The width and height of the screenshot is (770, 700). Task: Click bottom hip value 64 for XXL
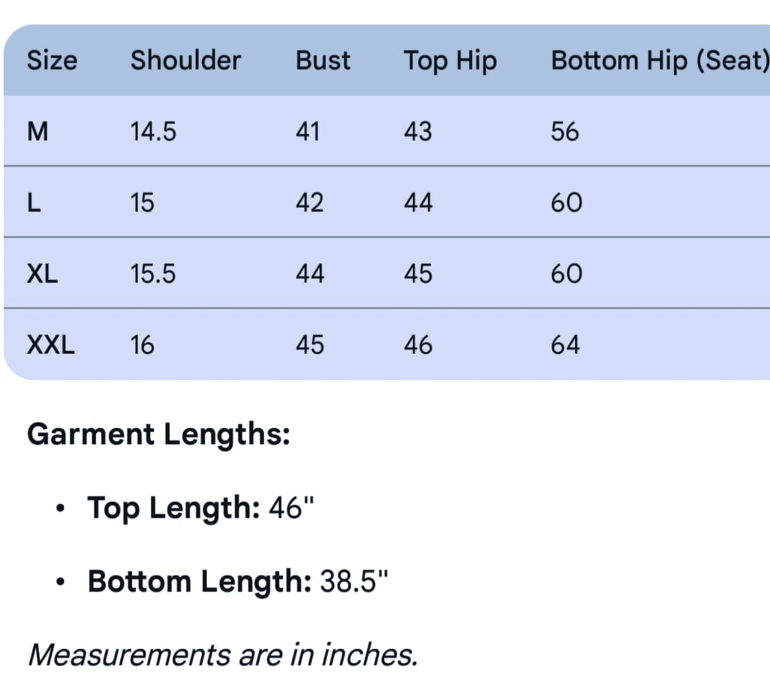click(x=565, y=345)
